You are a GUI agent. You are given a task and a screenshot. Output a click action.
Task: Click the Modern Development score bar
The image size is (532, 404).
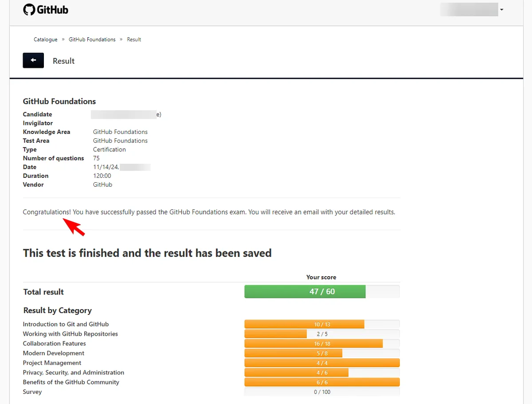point(322,353)
